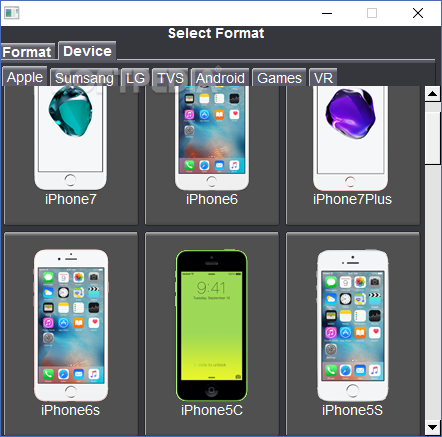This screenshot has width=442, height=437.
Task: Click the iPhone7Plus label text
Action: tap(352, 199)
